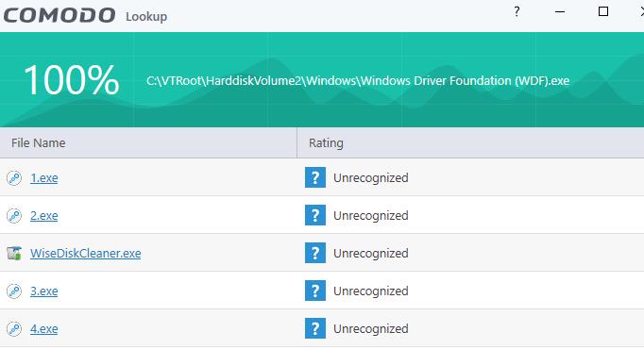
Task: Open the WiseDiskCleaner.exe link
Action: [x=85, y=254]
